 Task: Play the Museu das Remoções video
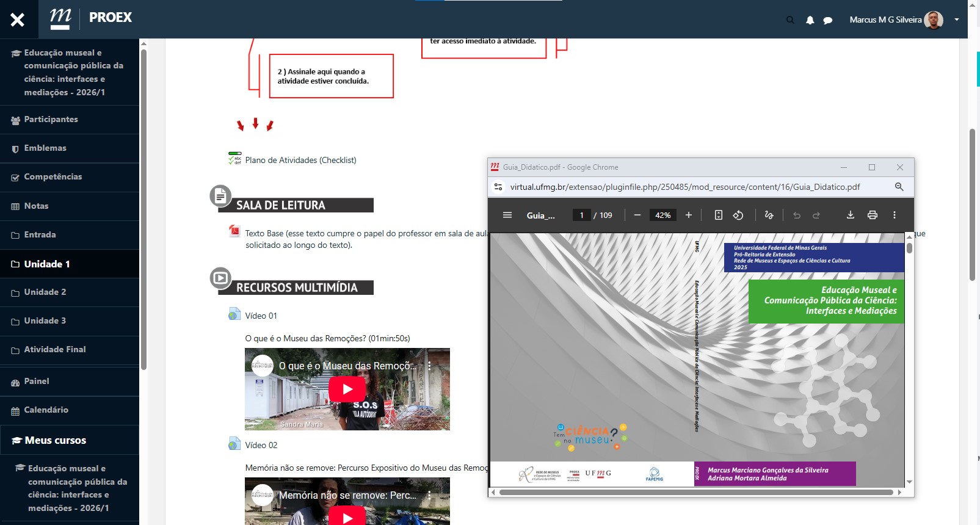347,389
